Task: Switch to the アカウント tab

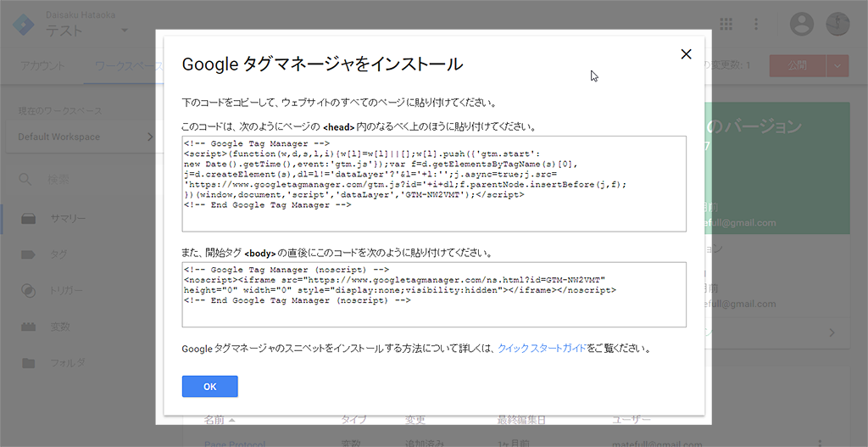Action: coord(42,66)
